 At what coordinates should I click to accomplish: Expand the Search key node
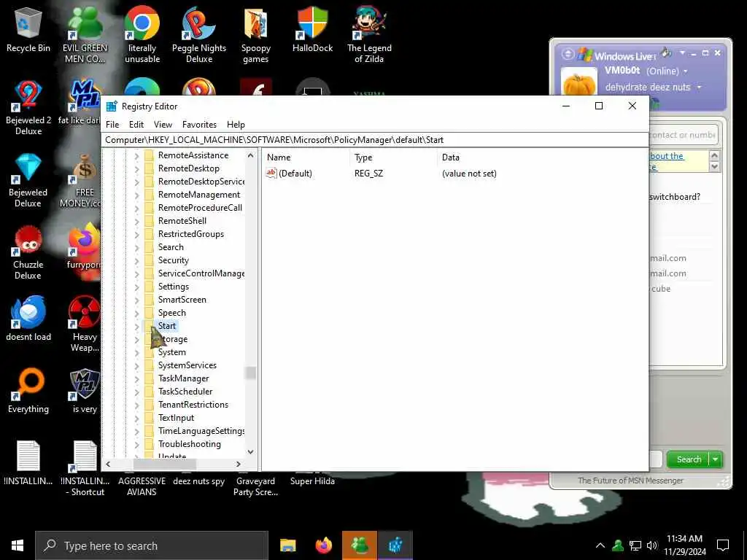click(136, 248)
